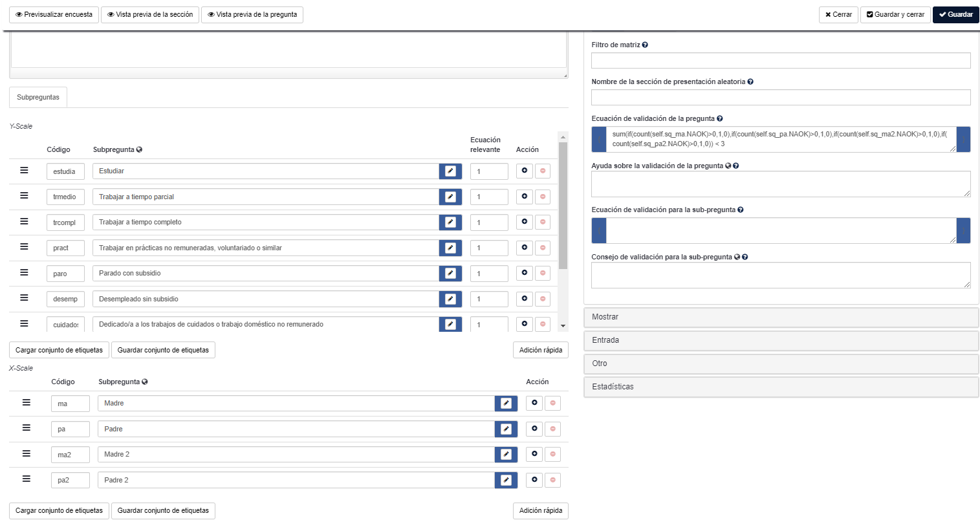Click the Guardar button
The image size is (980, 531).
[955, 15]
